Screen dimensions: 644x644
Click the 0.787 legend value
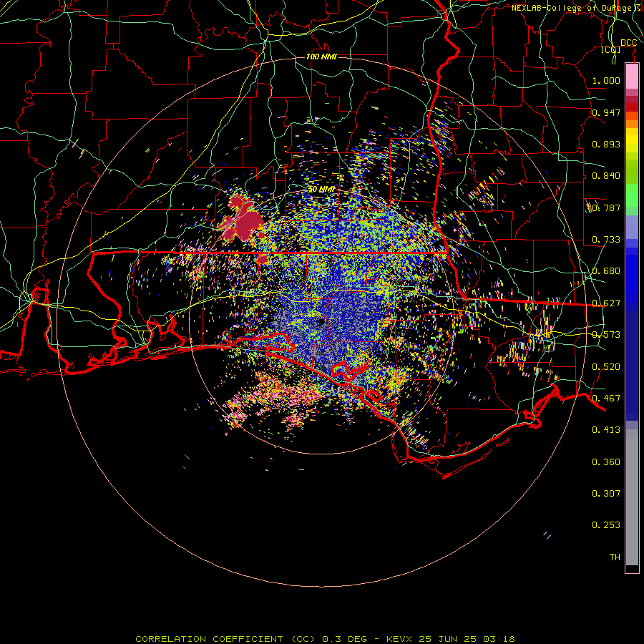click(x=606, y=208)
